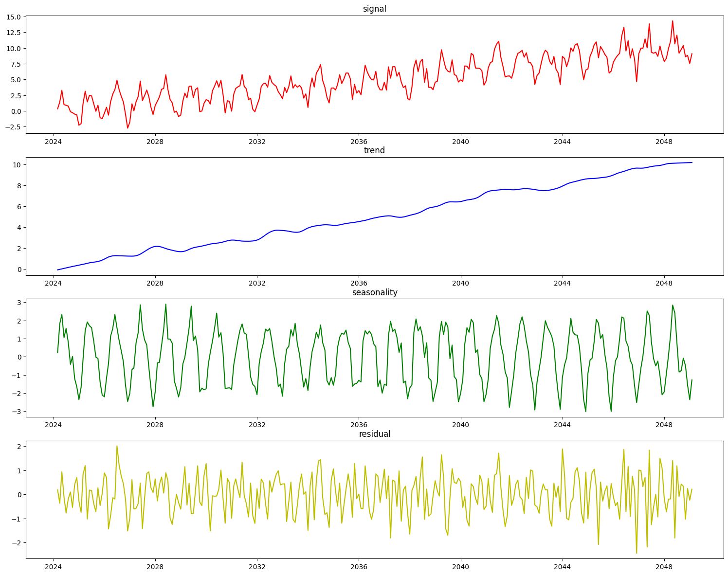
Task: Select the -2 y-axis tick on residual plot
Action: point(16,543)
